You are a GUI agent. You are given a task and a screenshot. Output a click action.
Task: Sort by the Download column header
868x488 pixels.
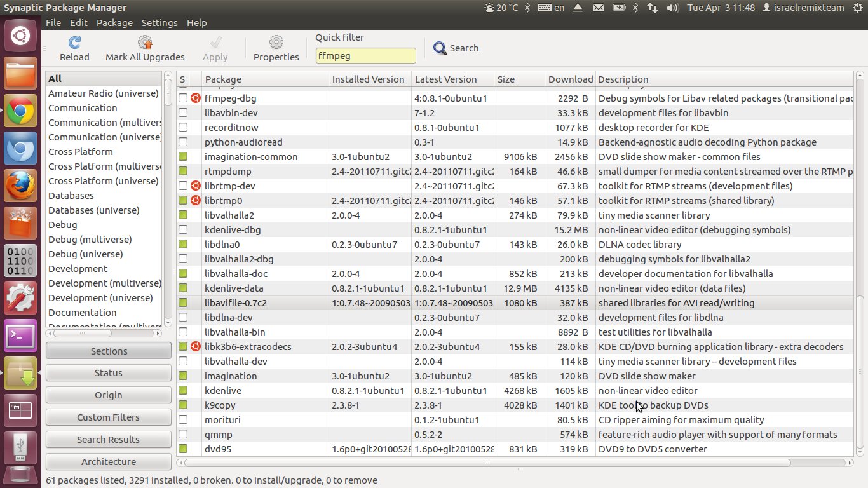(570, 79)
